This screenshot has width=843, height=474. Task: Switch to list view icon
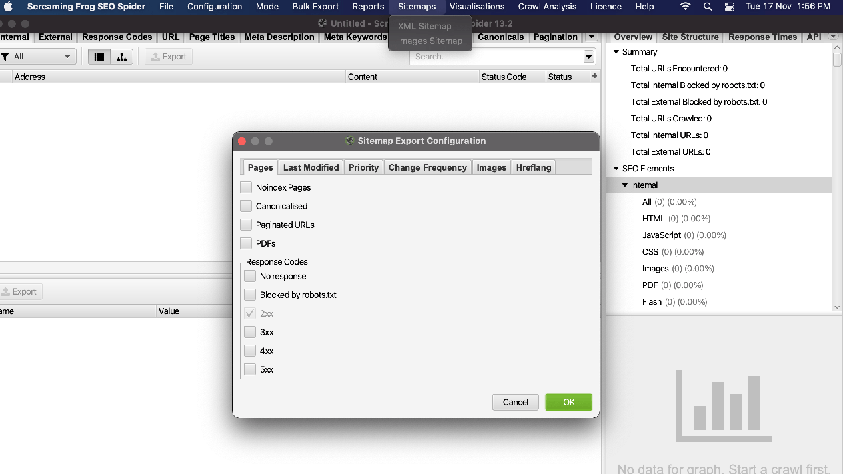tap(99, 56)
